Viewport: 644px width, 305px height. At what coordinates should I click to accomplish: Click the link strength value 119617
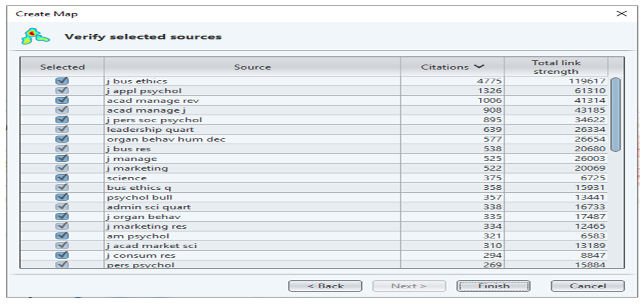(x=587, y=81)
